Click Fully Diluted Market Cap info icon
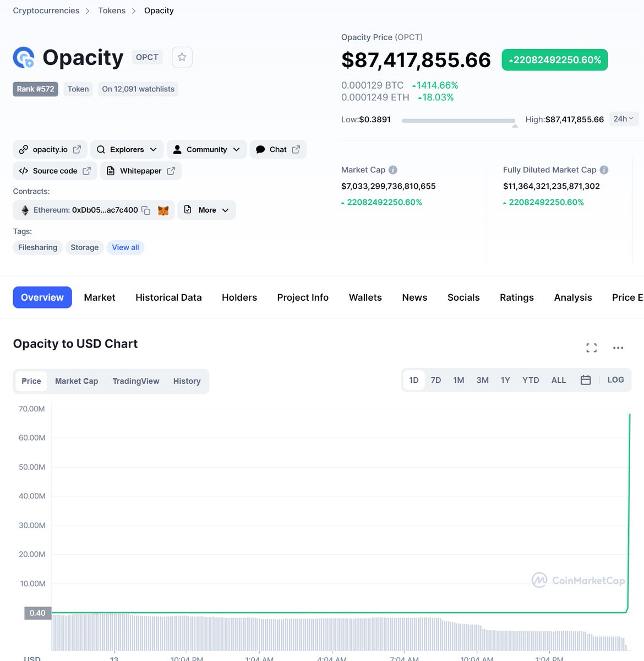The image size is (644, 661). (604, 170)
